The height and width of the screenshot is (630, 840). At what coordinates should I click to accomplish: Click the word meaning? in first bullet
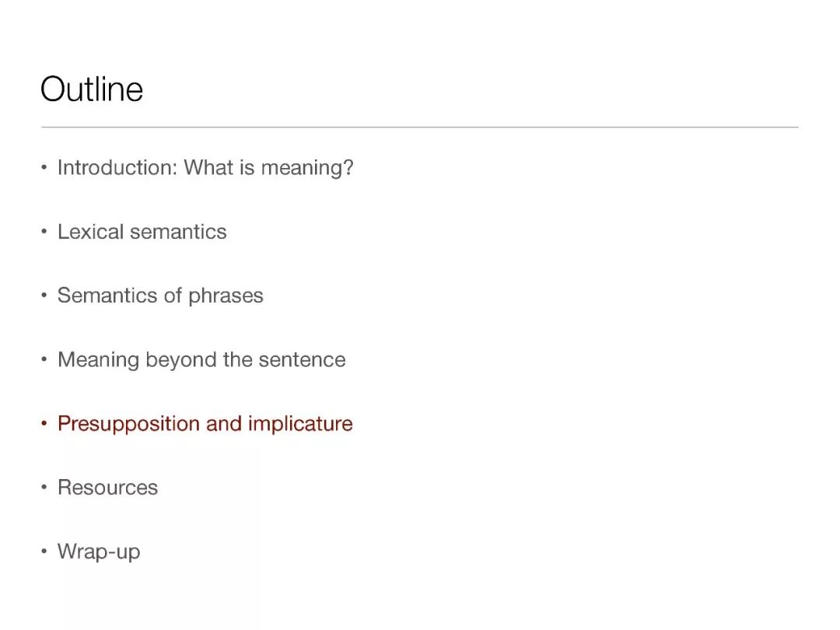click(x=307, y=169)
